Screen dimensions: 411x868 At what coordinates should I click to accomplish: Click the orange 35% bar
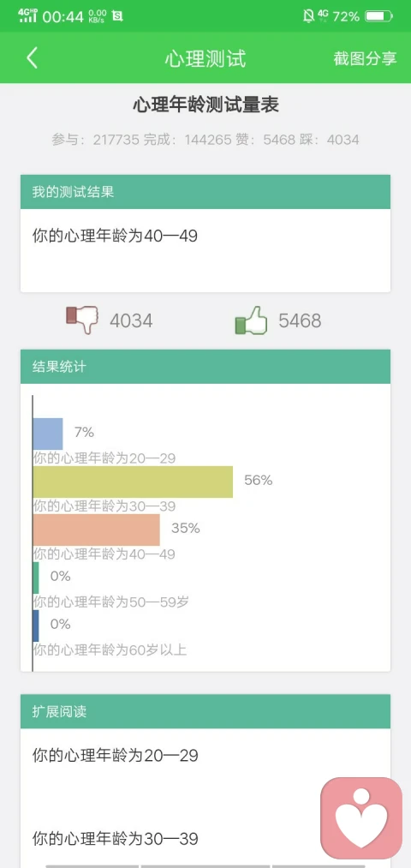click(x=96, y=530)
